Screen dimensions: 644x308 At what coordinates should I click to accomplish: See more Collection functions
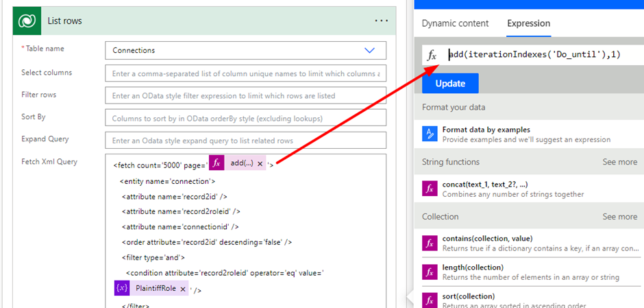coord(619,217)
